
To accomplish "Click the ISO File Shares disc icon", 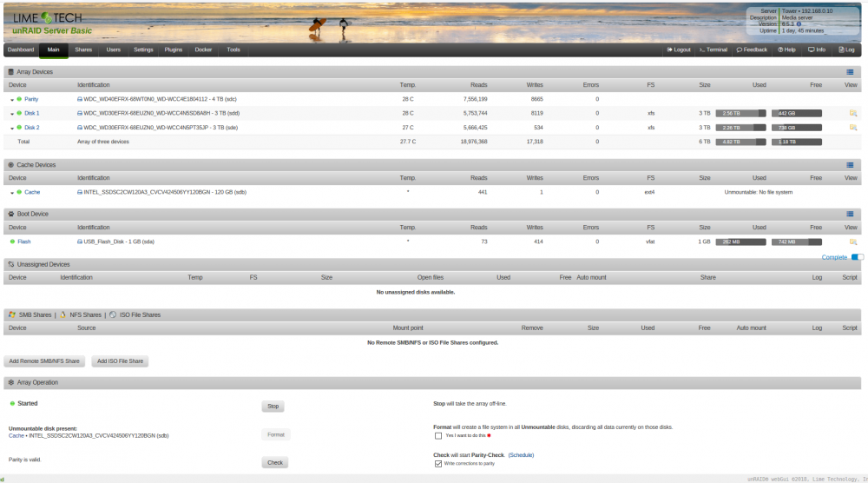I will [113, 314].
